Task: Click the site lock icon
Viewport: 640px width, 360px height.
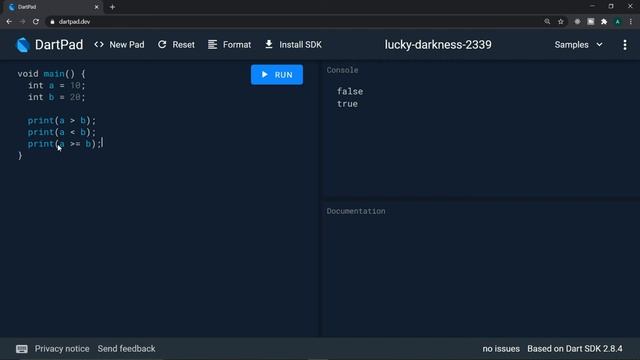Action: (x=52, y=22)
